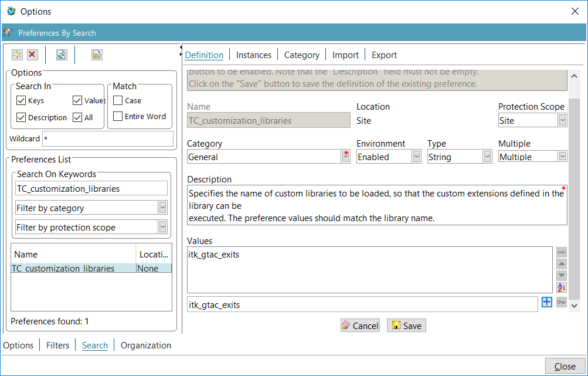Viewport: 588px width, 376px height.
Task: Expand the Protection Scope dropdown
Action: click(x=562, y=120)
